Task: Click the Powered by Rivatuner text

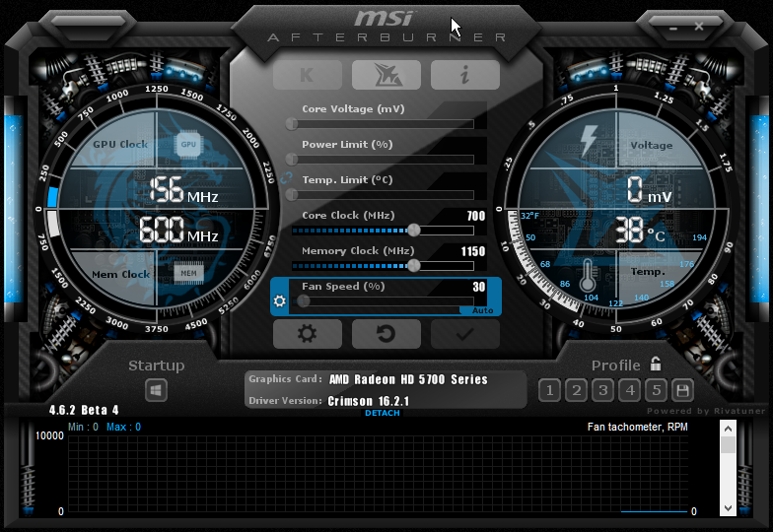Action: (706, 411)
